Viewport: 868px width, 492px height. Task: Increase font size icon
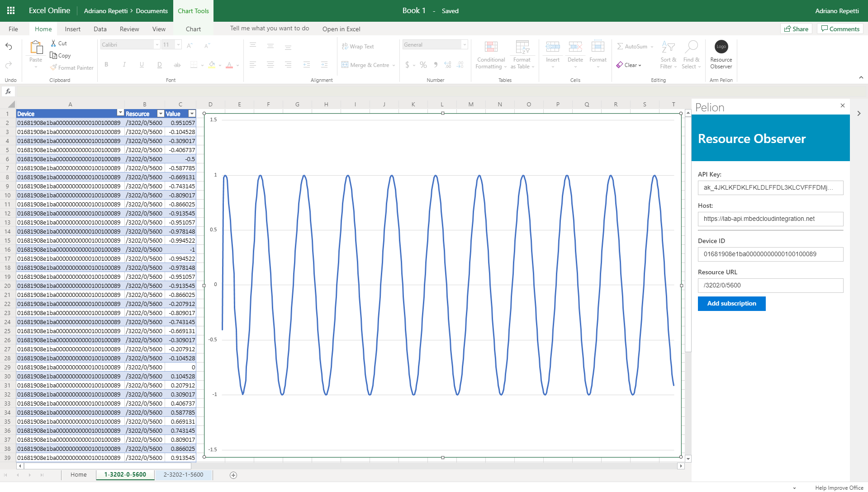(x=190, y=45)
